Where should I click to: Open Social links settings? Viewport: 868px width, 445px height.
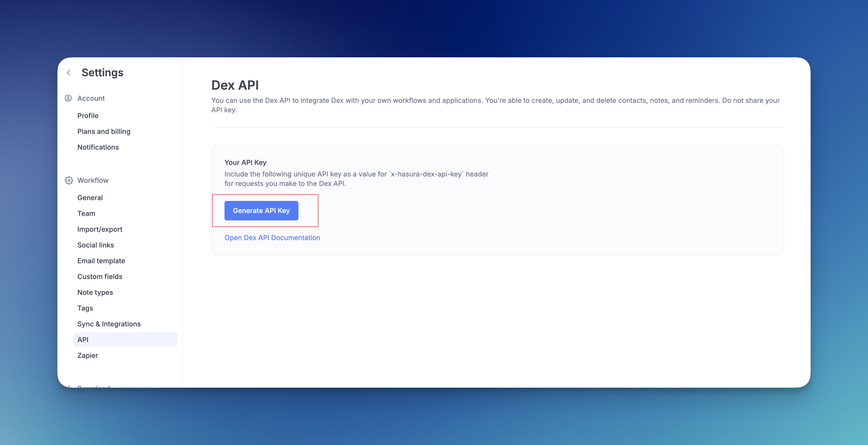point(96,245)
